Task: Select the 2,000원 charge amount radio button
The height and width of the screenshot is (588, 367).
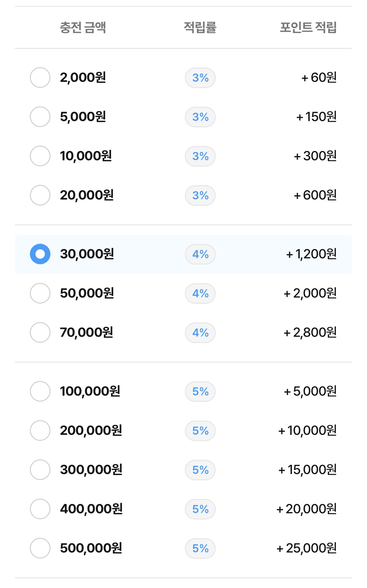Action: point(40,78)
